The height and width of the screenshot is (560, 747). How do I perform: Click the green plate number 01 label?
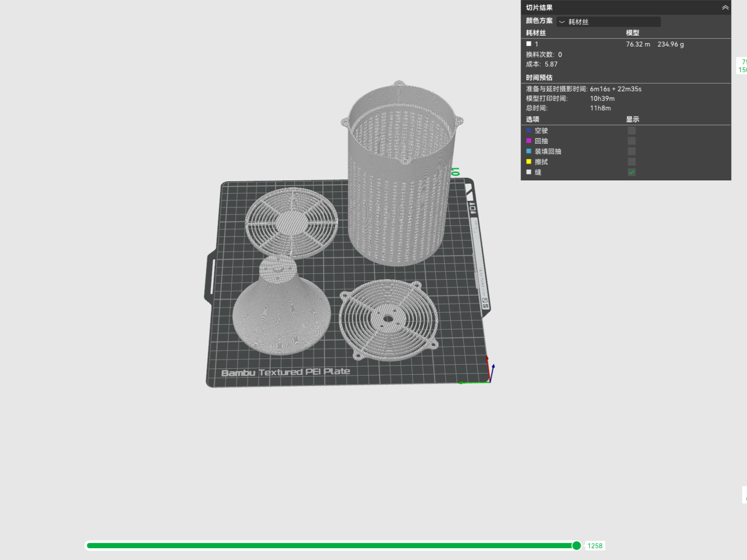[x=455, y=172]
